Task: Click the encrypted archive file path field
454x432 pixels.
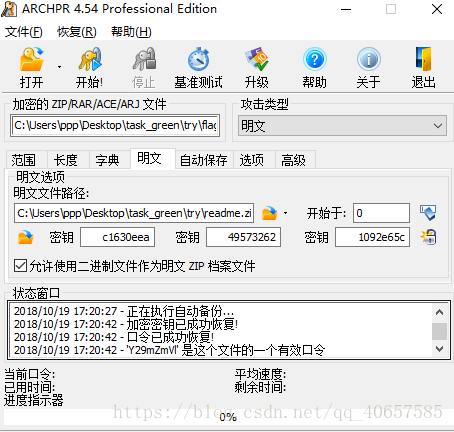Action: click(x=115, y=126)
